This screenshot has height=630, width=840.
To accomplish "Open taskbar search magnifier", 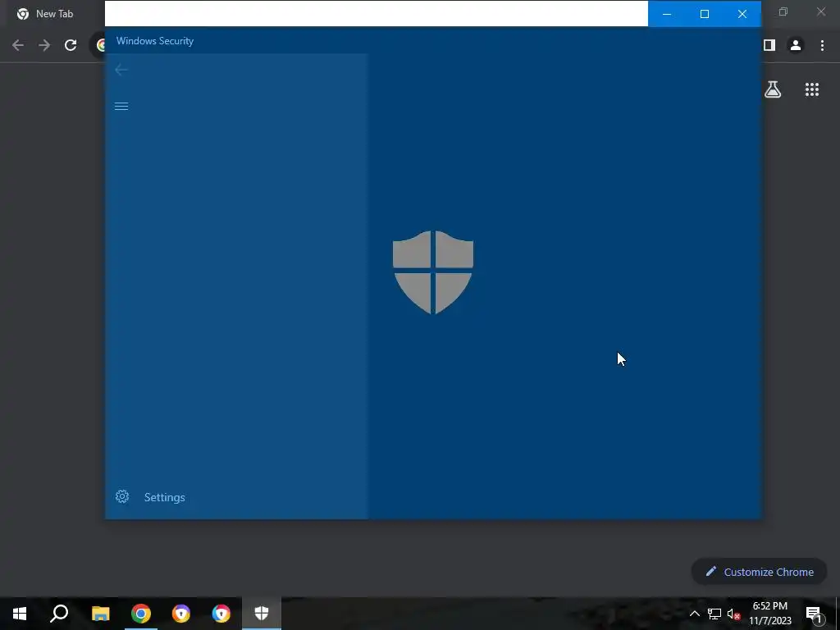I will click(x=59, y=614).
